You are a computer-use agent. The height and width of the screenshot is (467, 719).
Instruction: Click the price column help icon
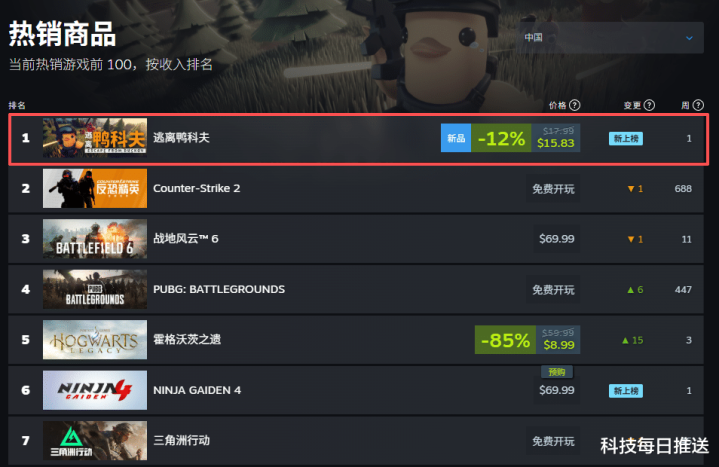coord(575,105)
